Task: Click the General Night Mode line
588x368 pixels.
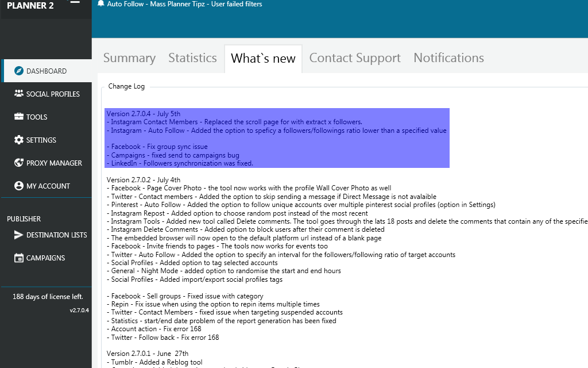Action: click(x=223, y=271)
